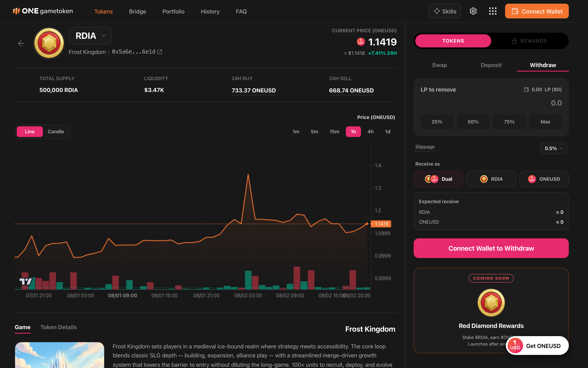The height and width of the screenshot is (368, 588).
Task: Click the Get ONEUSD floating button
Action: tap(537, 346)
